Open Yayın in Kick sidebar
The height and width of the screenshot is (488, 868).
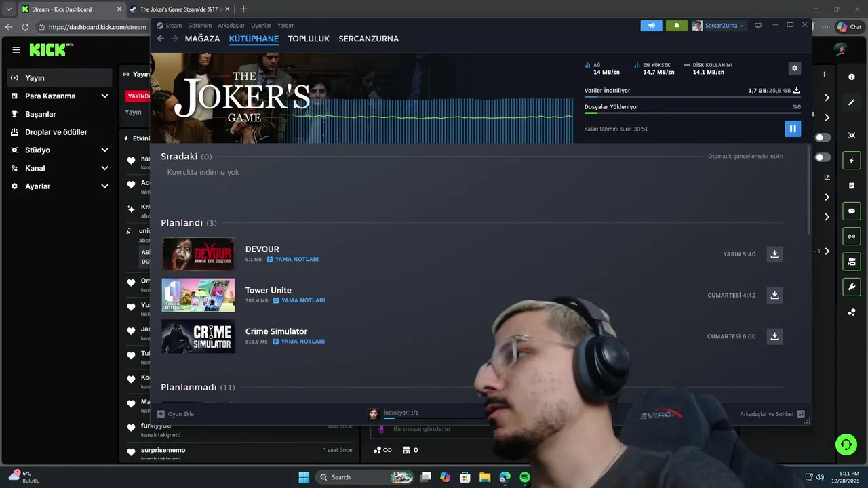click(x=60, y=78)
